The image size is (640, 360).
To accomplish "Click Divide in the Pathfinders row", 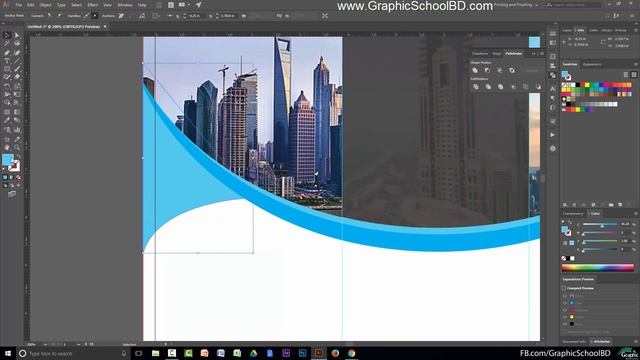I will (476, 87).
